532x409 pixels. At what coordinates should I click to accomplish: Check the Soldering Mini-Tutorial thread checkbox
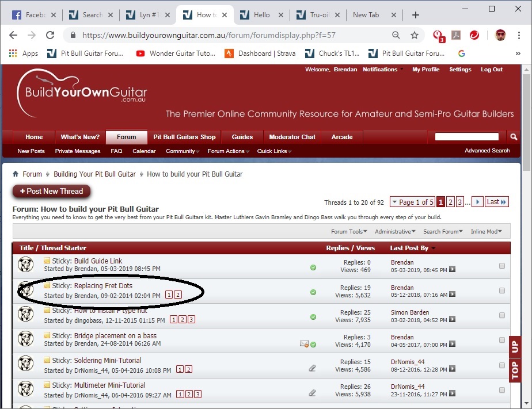tap(502, 365)
